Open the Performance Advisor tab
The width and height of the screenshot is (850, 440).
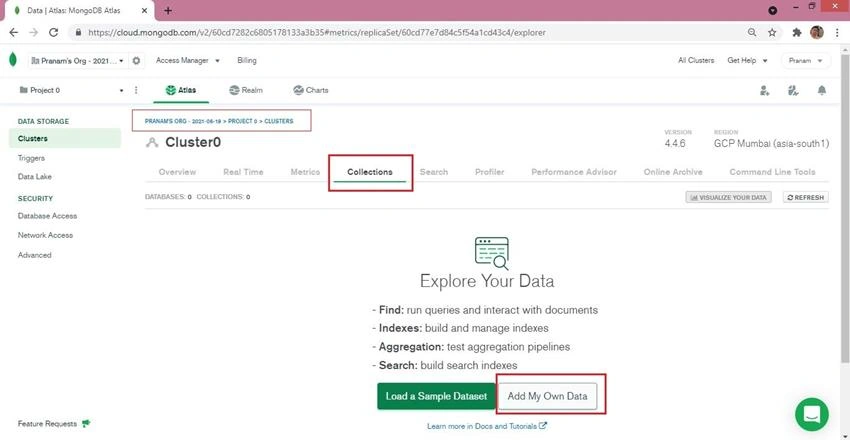[574, 172]
